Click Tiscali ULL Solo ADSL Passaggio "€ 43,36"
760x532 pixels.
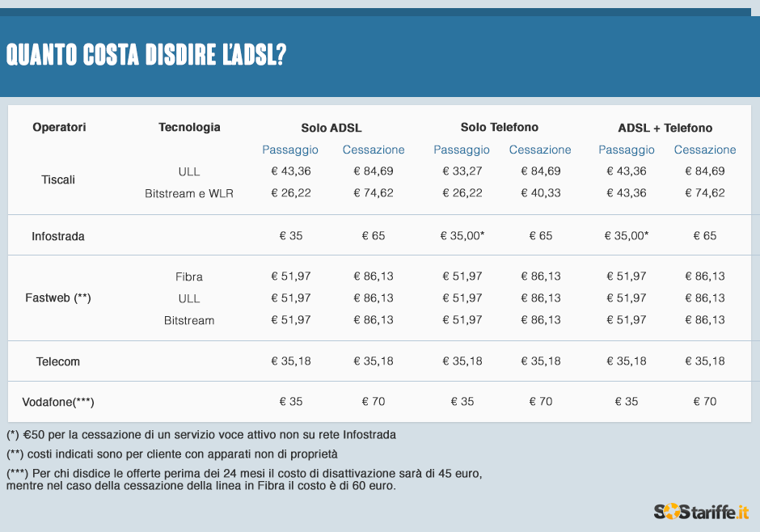[x=291, y=171]
